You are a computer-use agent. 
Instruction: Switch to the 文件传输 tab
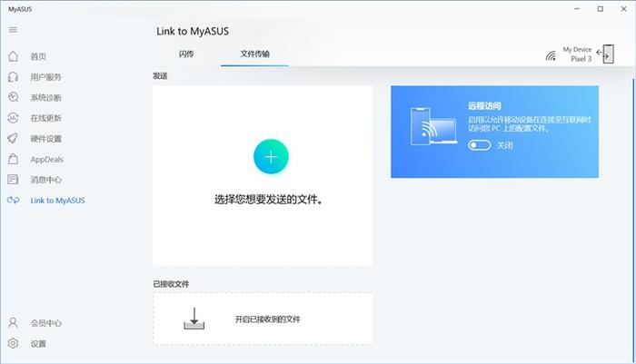click(x=254, y=54)
